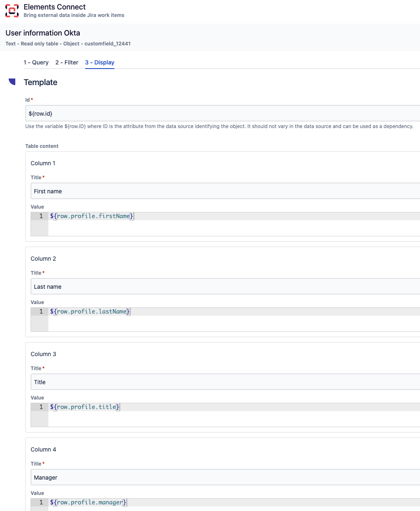Open the 1 - Query tab
Screen dimensions: 420x511
36,62
